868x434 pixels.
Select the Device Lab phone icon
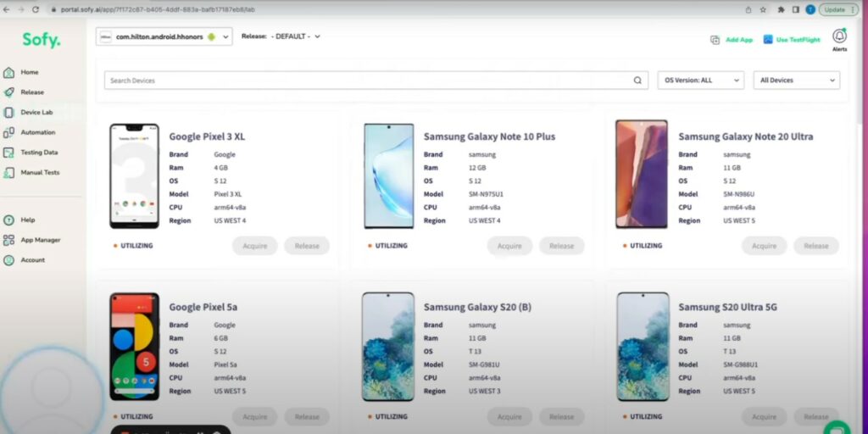[x=8, y=113]
